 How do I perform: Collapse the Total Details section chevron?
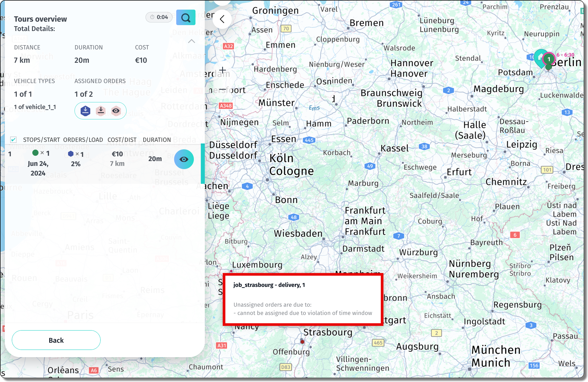pyautogui.click(x=191, y=41)
